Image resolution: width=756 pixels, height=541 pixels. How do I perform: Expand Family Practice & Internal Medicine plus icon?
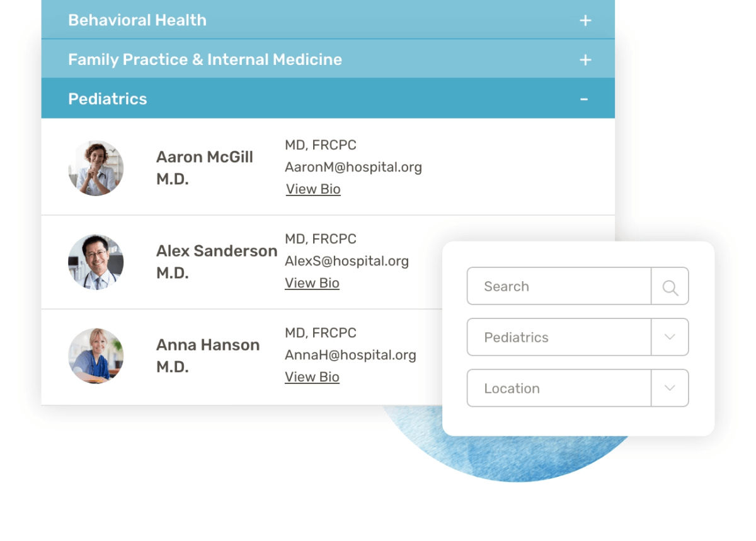[585, 60]
